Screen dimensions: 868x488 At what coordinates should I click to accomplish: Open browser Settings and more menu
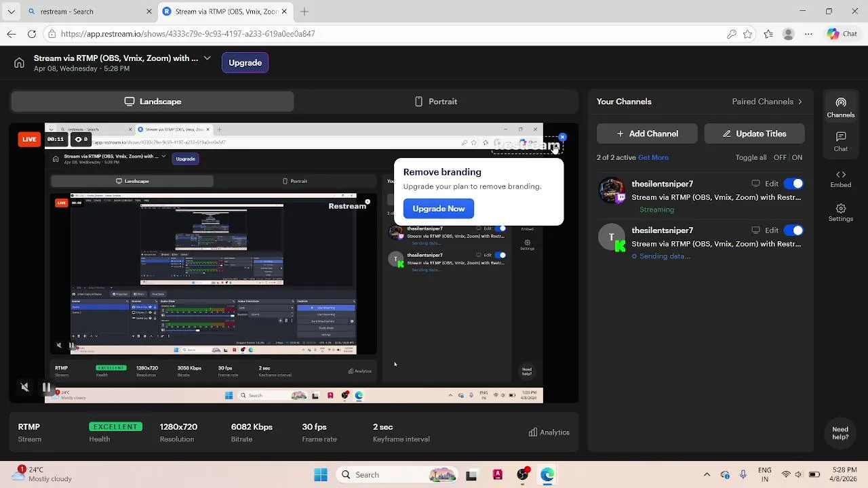click(808, 34)
